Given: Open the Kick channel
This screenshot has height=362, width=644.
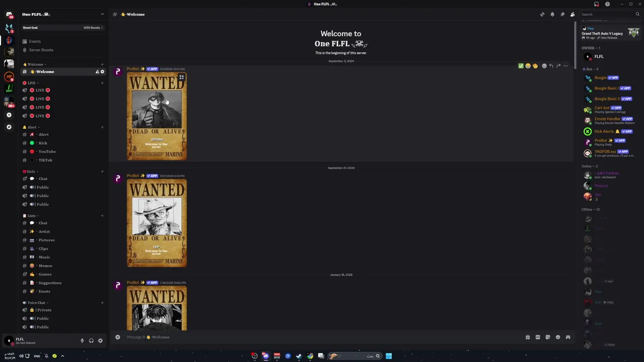Looking at the screenshot, I should pos(63,143).
